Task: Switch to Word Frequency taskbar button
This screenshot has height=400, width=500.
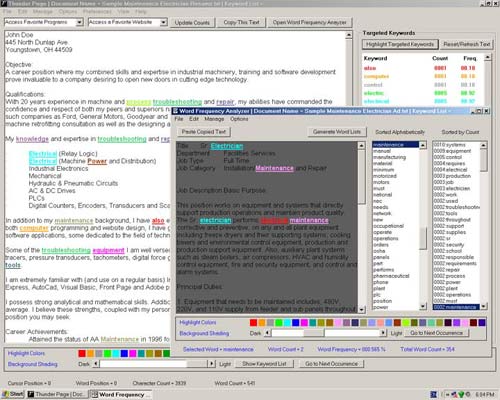Action: click(121, 394)
